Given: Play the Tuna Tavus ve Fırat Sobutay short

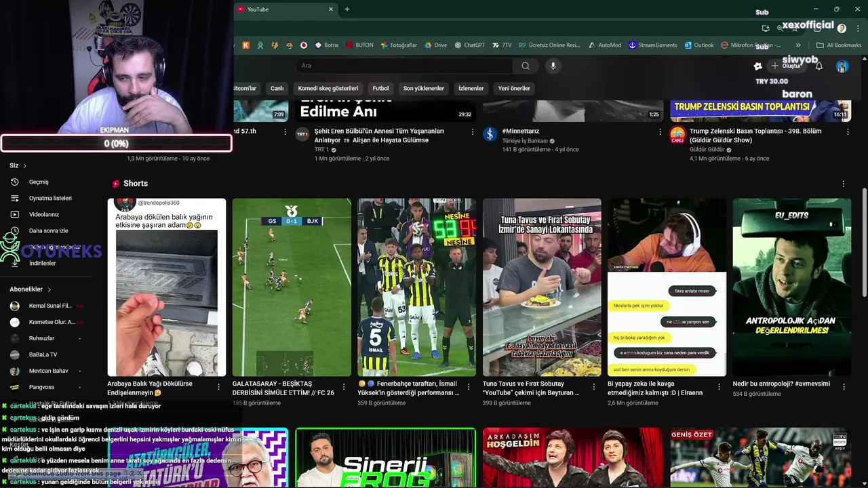Looking at the screenshot, I should (542, 287).
